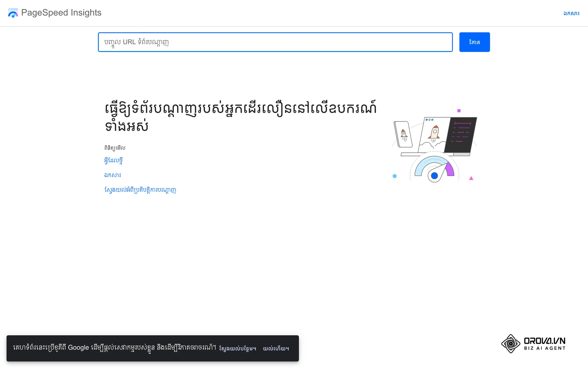Image resolution: width=588 pixels, height=368 pixels.
Task: Click the blue វិភាគ analyze button
Action: point(474,42)
